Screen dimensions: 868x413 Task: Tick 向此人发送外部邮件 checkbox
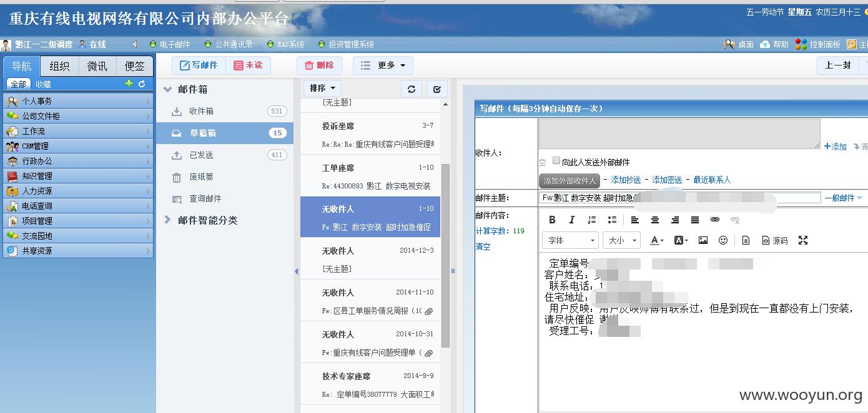tap(556, 161)
